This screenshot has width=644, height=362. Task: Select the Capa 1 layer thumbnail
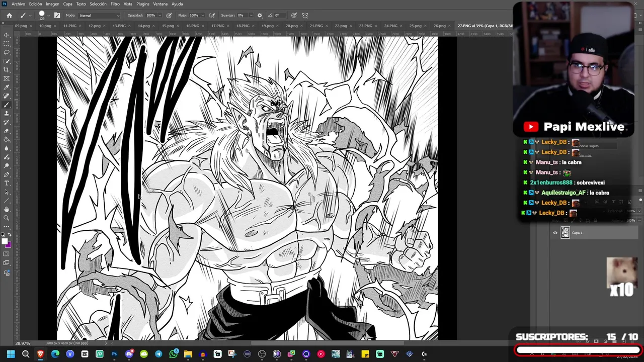tap(565, 233)
